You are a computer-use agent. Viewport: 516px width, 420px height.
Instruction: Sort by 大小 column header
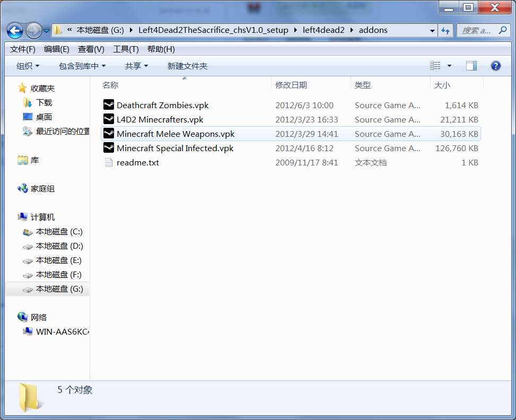pos(442,85)
